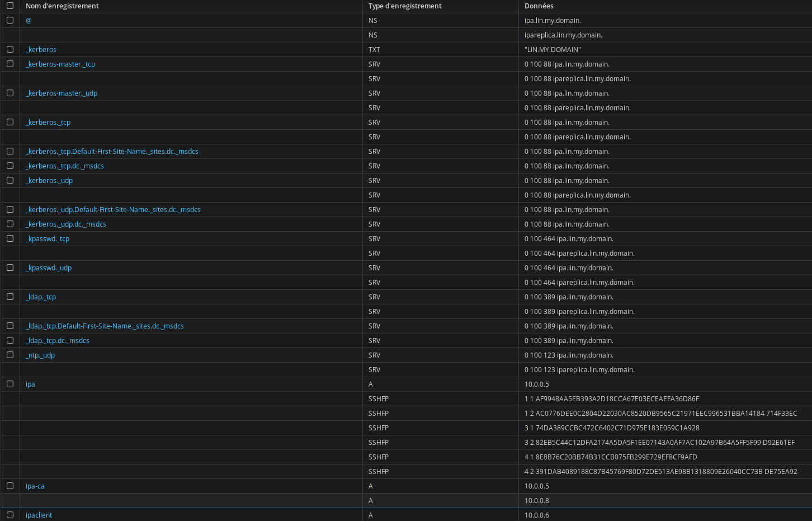Viewport: 812px width, 521px height.
Task: Click SSHFP value starting 4 1 8E8B76C2
Action: pyautogui.click(x=611, y=457)
